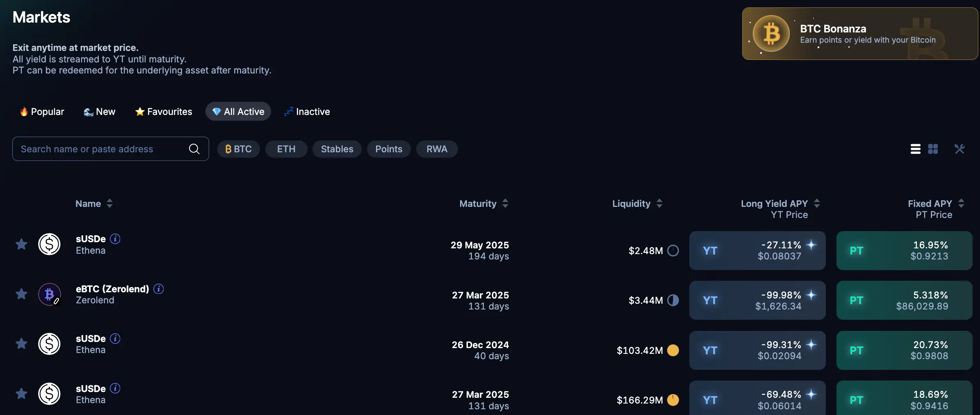Click liquidity pie indicator for $103.42M
This screenshot has width=980, height=415.
click(x=673, y=350)
